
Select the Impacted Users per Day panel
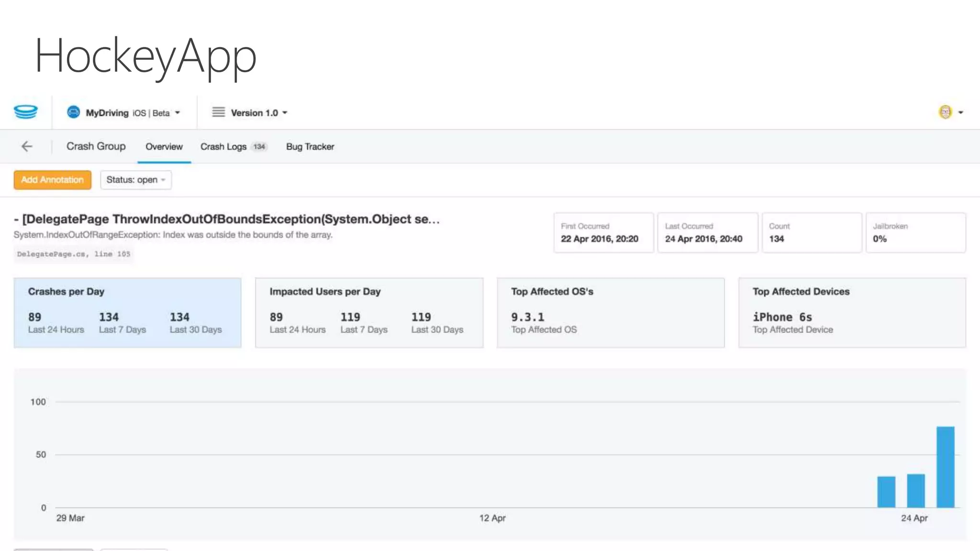click(369, 312)
